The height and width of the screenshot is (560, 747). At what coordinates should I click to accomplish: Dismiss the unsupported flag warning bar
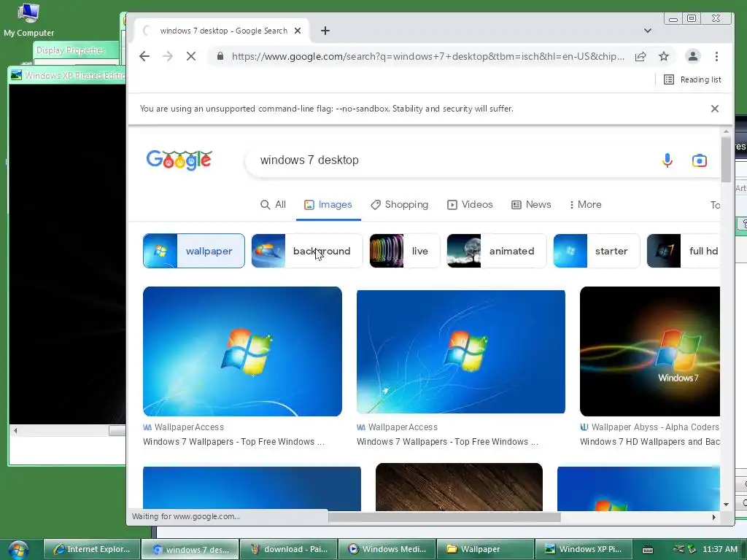[x=715, y=109]
